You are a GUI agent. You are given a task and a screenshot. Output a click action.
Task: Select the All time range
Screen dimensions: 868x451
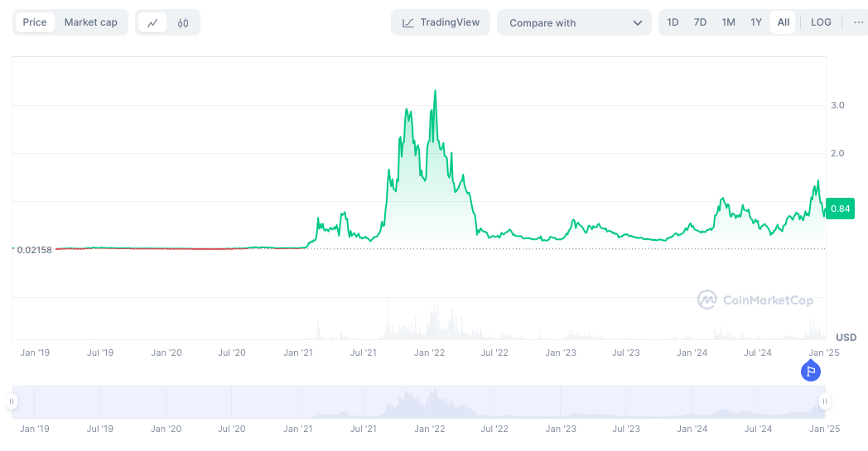coord(783,22)
